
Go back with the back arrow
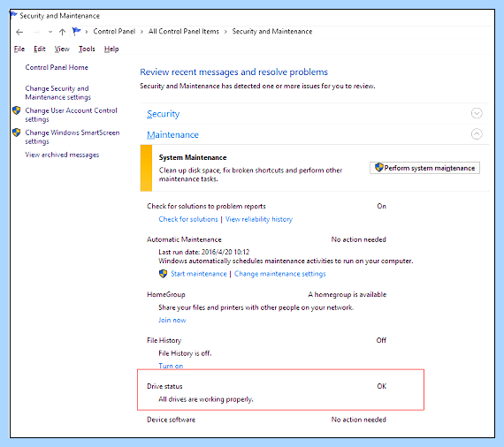coord(19,32)
